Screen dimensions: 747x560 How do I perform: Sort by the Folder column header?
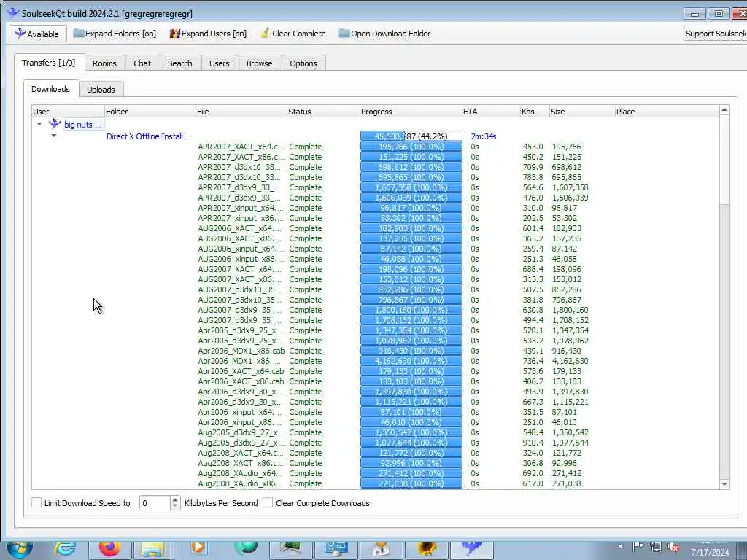click(x=150, y=112)
